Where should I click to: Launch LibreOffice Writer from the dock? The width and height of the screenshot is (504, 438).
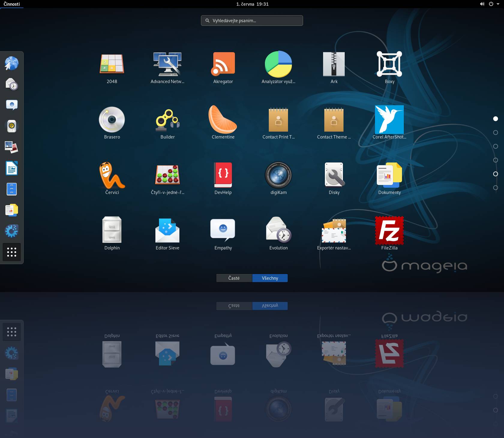(12, 168)
